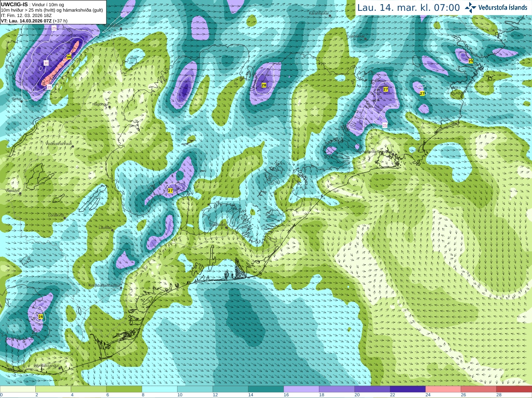Click the Veðurstofa Íslands snowflake logo icon

click(x=470, y=7)
